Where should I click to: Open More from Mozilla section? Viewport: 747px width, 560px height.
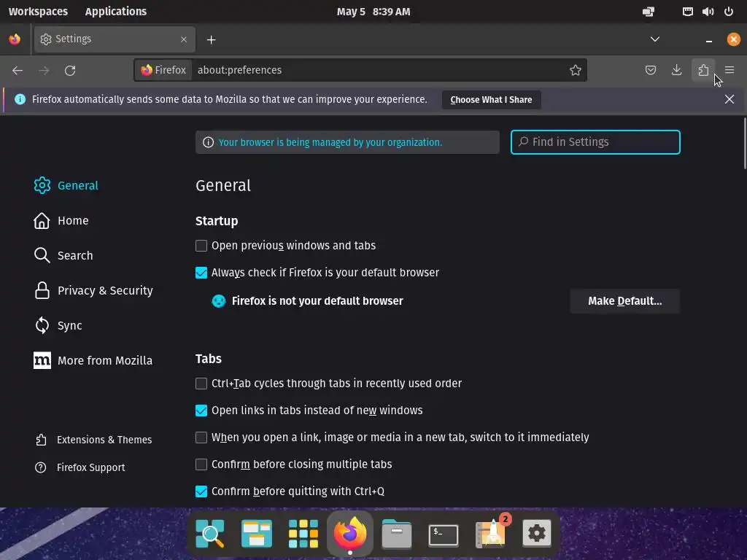93,360
